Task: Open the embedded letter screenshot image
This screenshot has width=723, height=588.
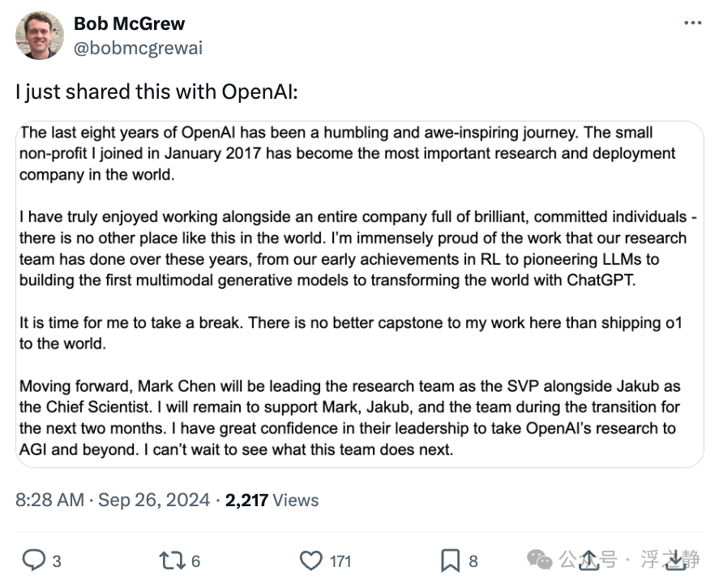Action: (360, 293)
